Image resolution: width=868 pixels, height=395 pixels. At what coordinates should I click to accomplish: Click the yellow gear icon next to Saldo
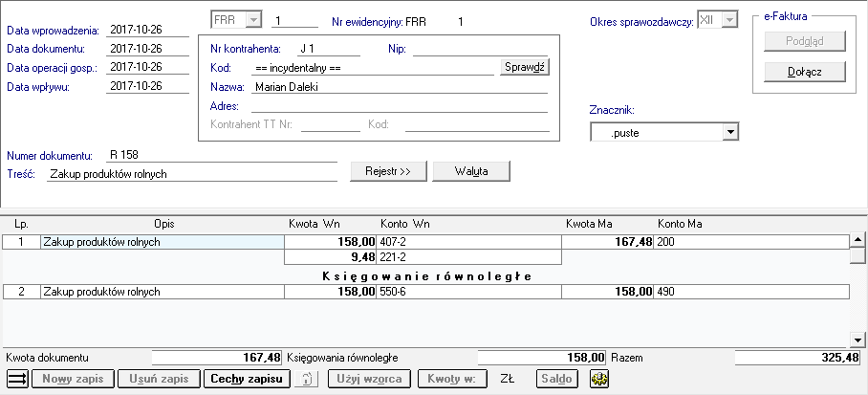click(599, 379)
